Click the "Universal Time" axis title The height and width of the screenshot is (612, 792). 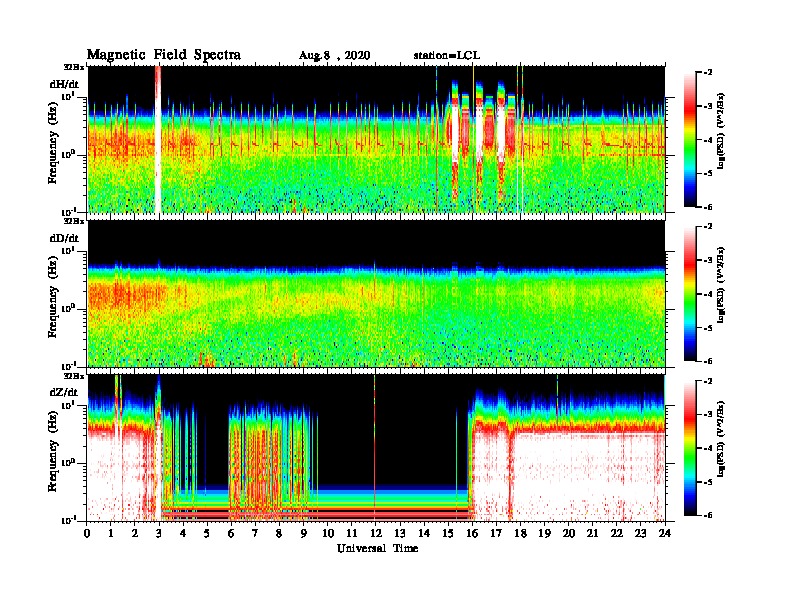pos(377,548)
